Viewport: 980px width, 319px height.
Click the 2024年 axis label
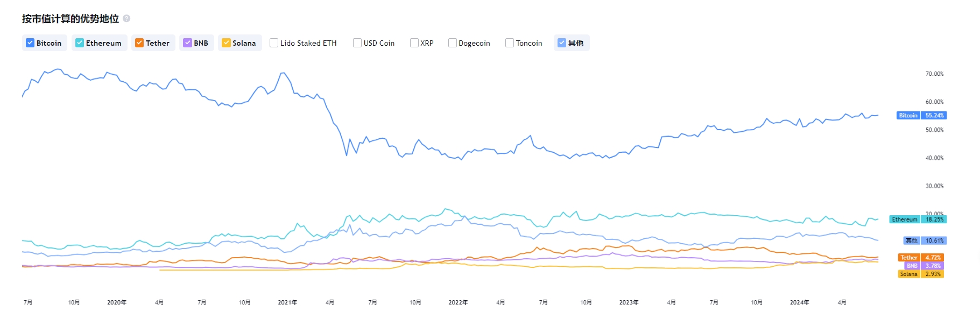pyautogui.click(x=799, y=302)
